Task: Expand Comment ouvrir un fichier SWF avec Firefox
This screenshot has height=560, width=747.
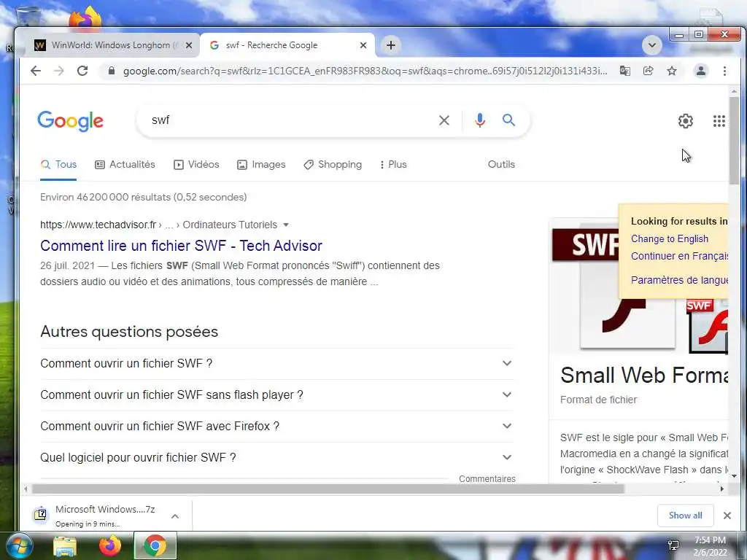Action: [276, 426]
